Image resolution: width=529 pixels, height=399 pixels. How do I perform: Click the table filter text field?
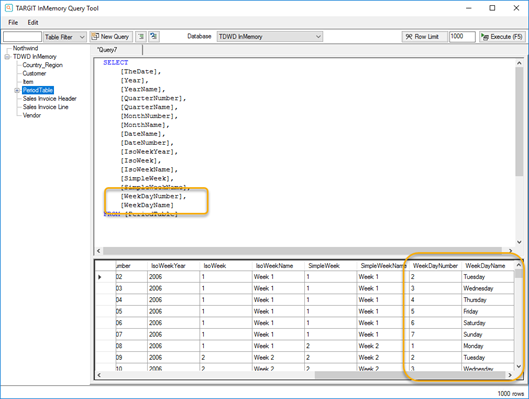pyautogui.click(x=22, y=36)
